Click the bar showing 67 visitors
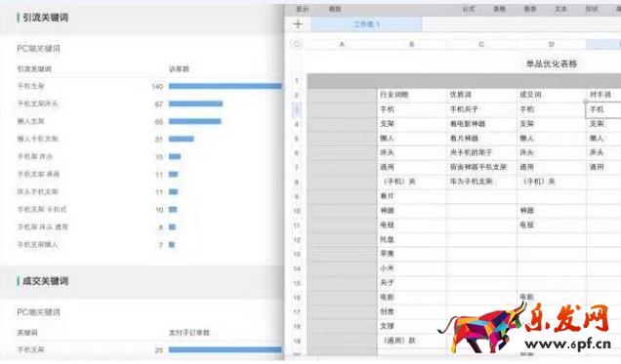Image resolution: width=621 pixels, height=364 pixels. (195, 103)
